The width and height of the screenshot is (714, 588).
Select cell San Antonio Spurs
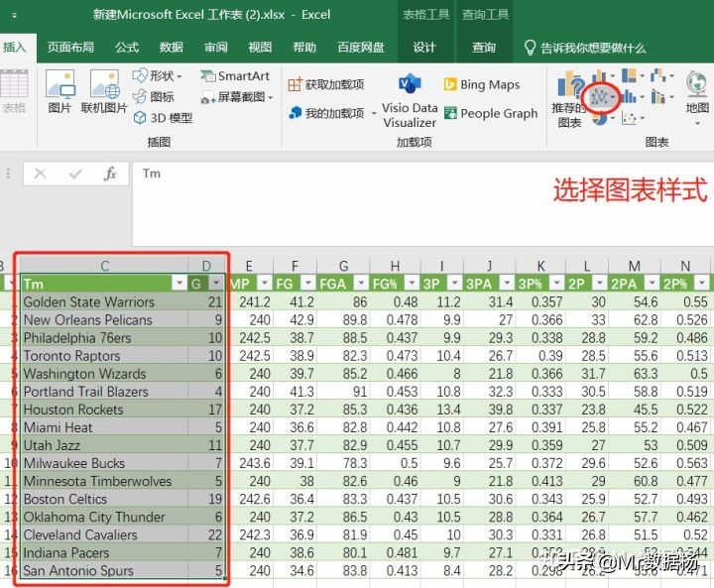pos(104,570)
